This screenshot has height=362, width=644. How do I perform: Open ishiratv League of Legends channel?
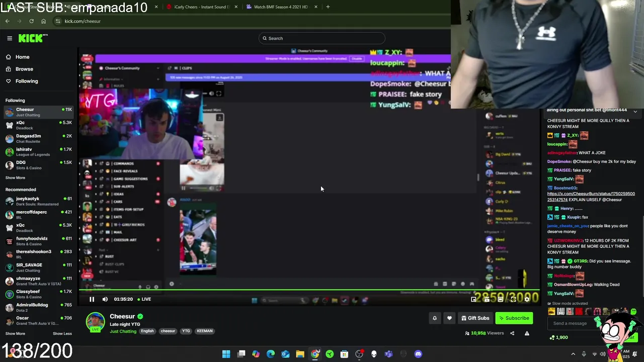[x=39, y=152]
